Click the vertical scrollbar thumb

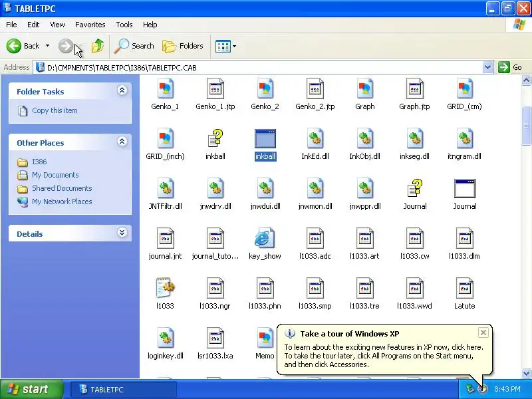click(x=526, y=126)
